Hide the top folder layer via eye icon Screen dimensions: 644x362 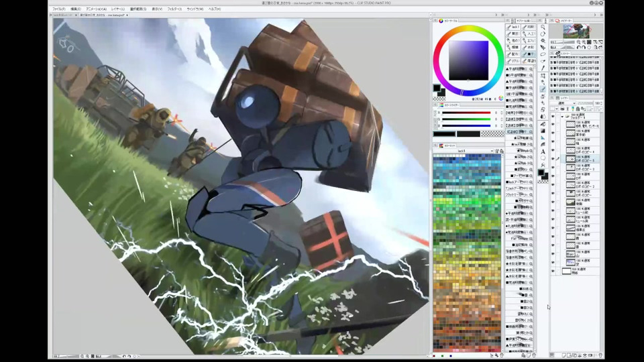552,117
